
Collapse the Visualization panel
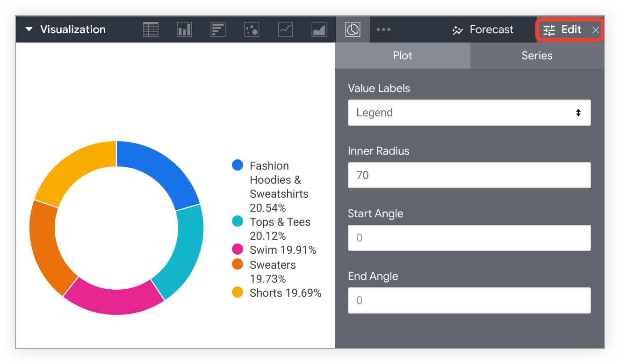coord(29,29)
